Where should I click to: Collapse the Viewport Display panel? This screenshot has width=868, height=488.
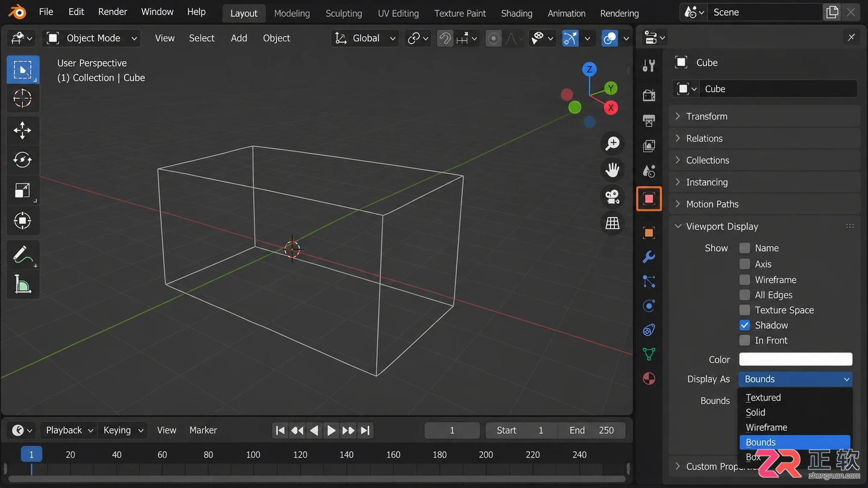click(x=764, y=227)
